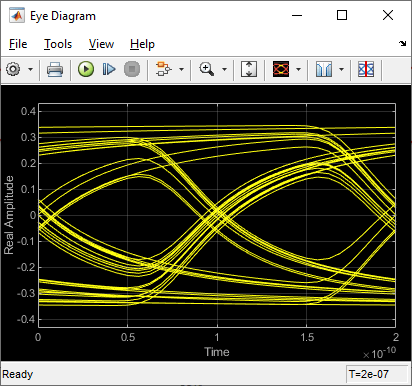The width and height of the screenshot is (412, 386).
Task: Expand dropdown beside Simulink block icon
Action: 181,69
